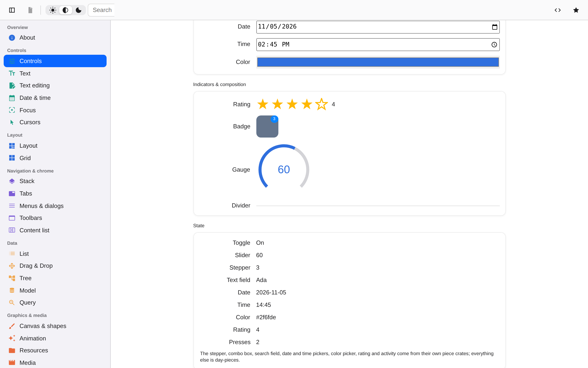
Task: Open the Media clapperboard icon
Action: click(x=12, y=363)
